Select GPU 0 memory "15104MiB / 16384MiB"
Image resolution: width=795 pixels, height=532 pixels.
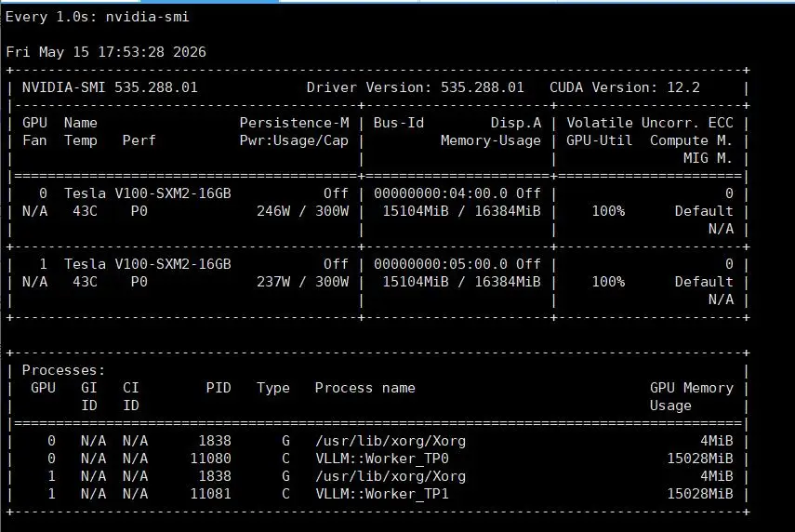tap(461, 211)
